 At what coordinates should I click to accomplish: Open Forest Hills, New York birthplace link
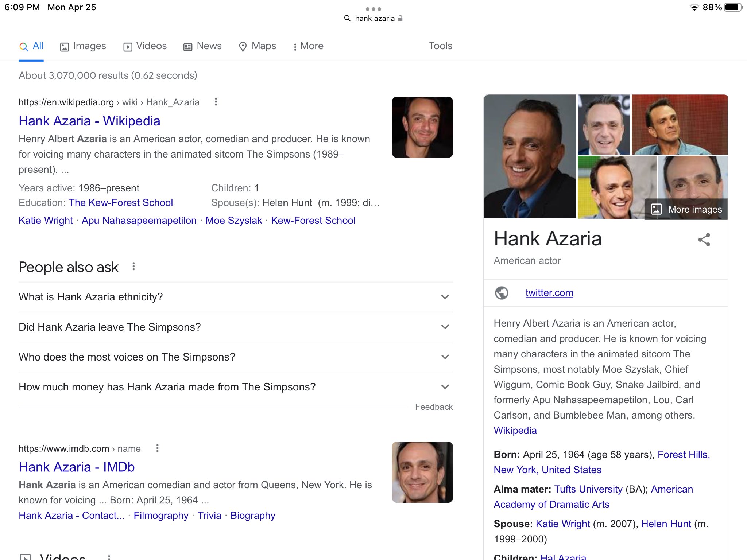[x=602, y=462]
